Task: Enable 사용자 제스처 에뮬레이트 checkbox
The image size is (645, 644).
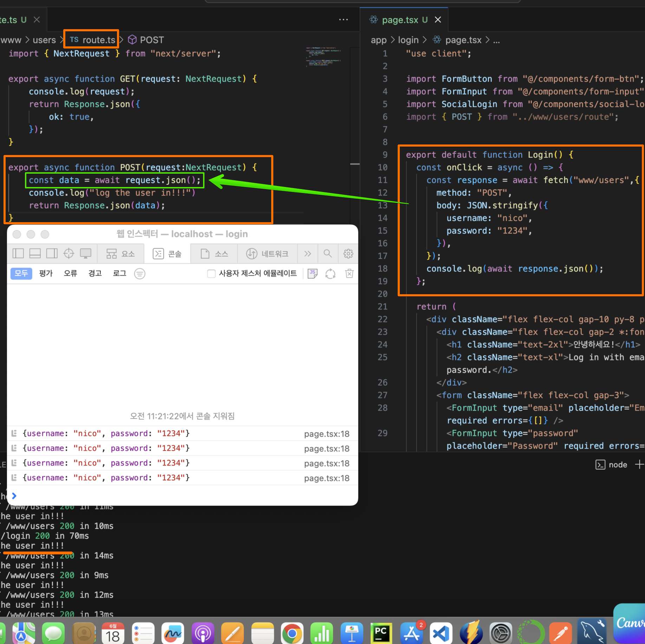Action: pos(211,273)
